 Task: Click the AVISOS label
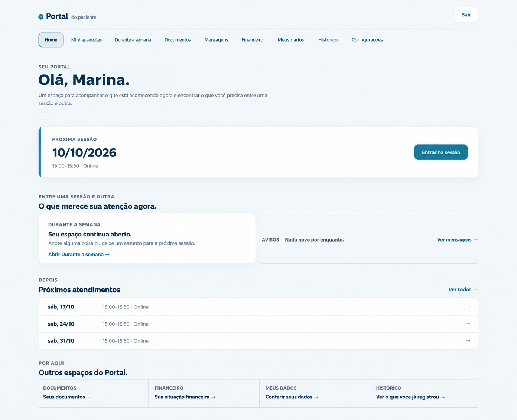click(x=270, y=240)
